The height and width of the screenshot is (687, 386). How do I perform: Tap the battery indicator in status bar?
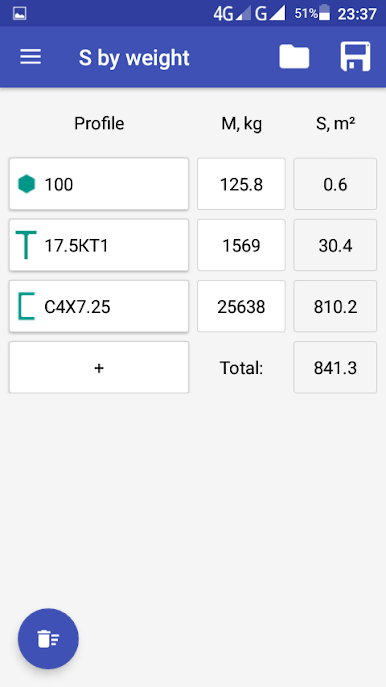pos(325,13)
